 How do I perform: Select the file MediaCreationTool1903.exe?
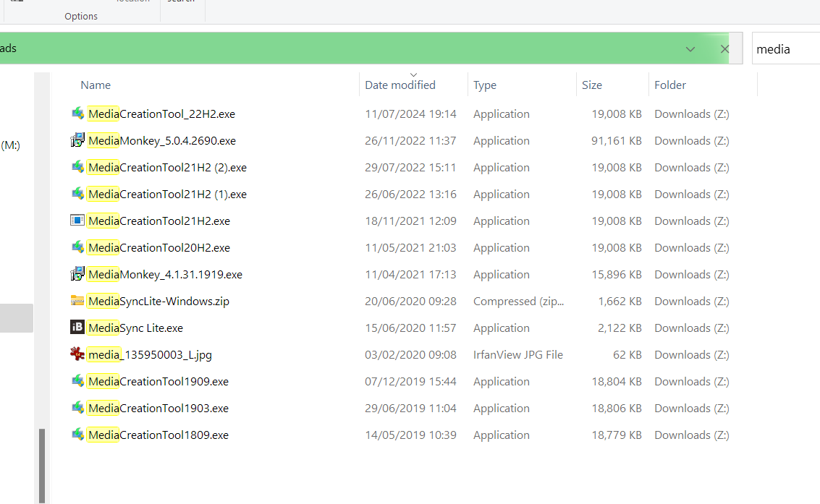[x=158, y=408]
